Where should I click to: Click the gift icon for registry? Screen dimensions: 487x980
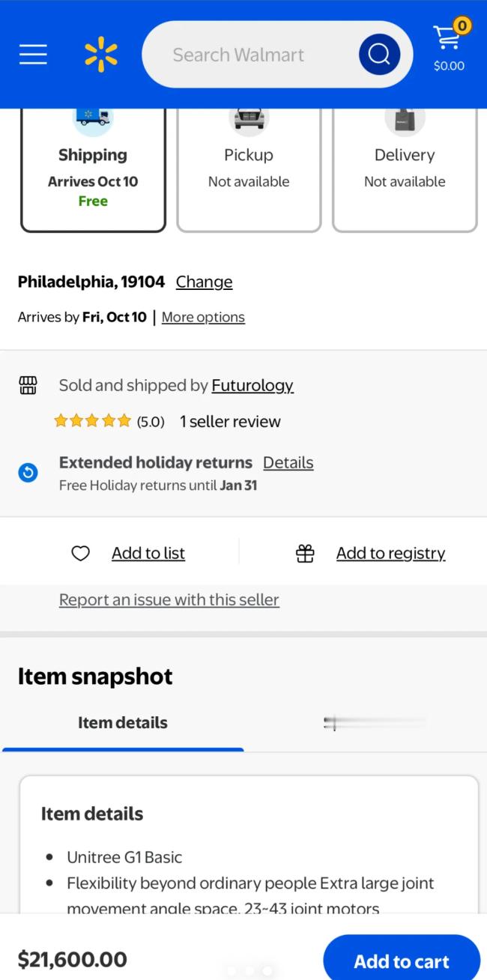[305, 553]
